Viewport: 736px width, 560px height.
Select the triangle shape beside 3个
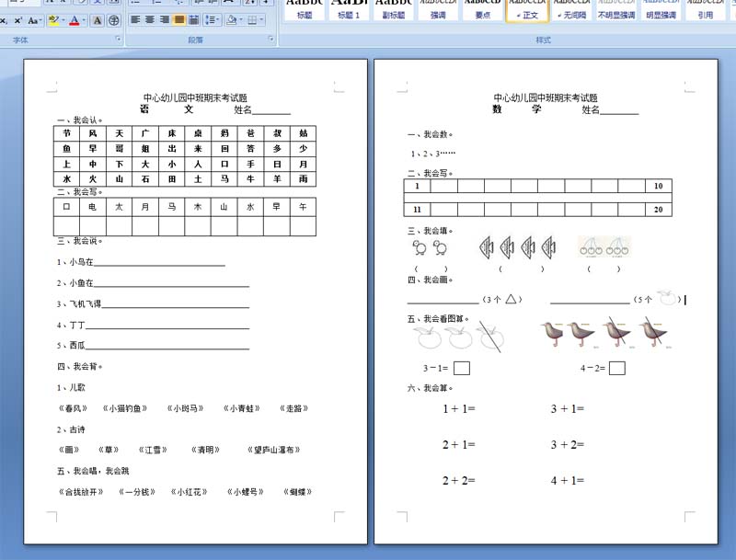coord(511,299)
